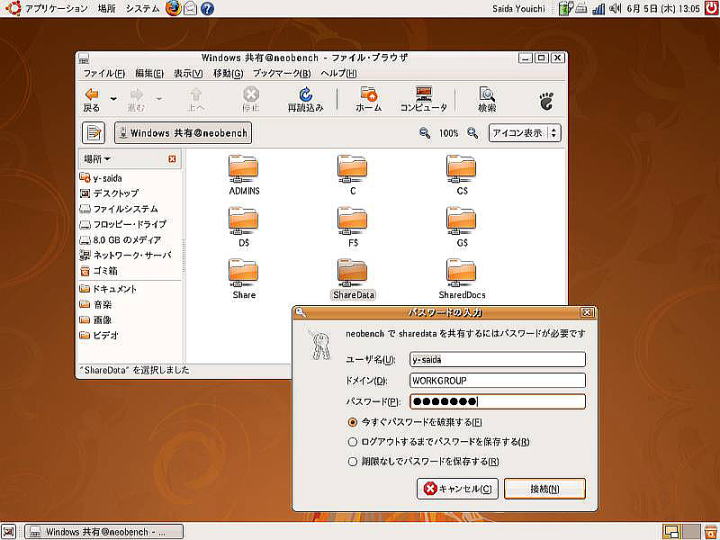The image size is (720, 540).
Task: Select 画像 bookmark in the sidebar
Action: [96, 320]
